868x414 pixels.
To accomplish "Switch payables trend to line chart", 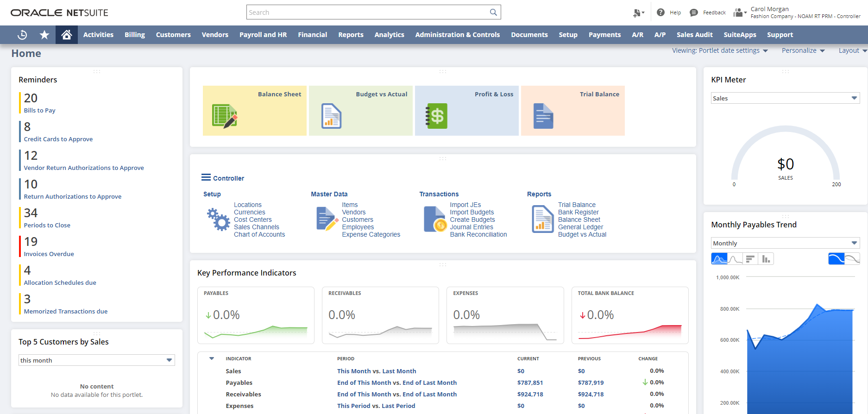I will click(x=735, y=259).
